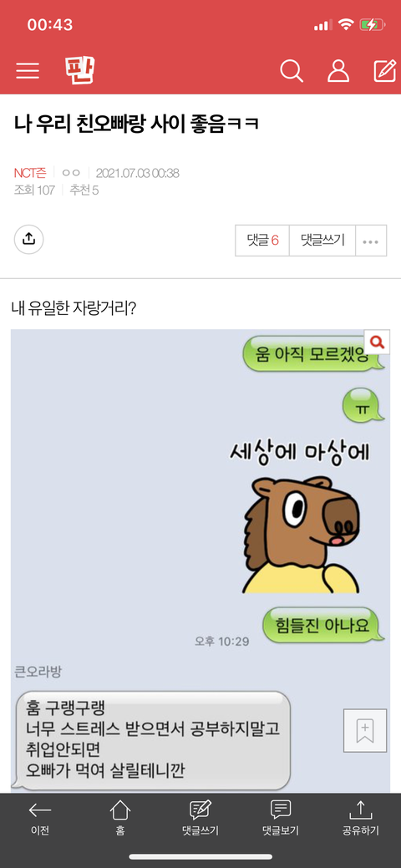Tap the write post pencil icon
Image resolution: width=401 pixels, height=868 pixels.
click(384, 71)
